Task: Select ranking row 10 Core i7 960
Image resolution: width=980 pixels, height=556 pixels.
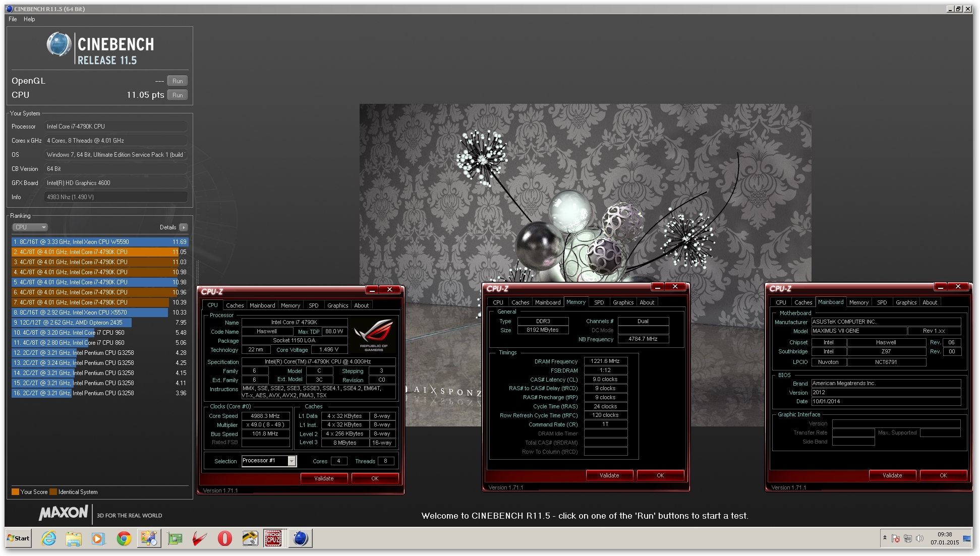Action: tap(100, 333)
